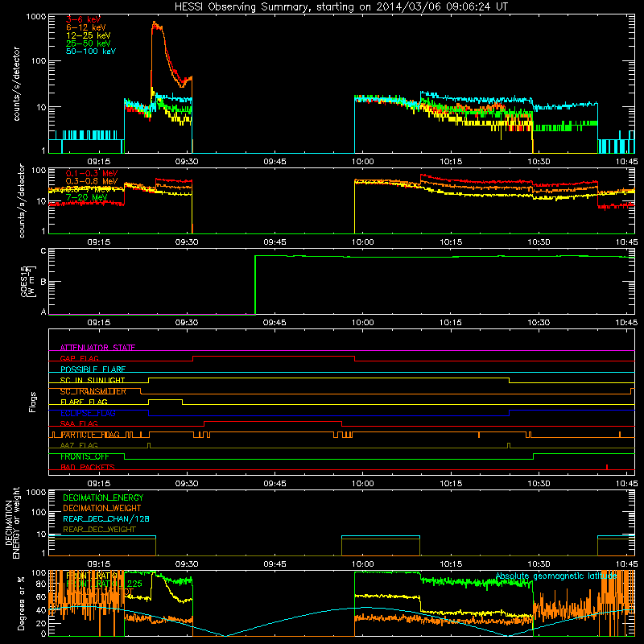The width and height of the screenshot is (644, 644).
Task: Select the A tick label on GOES panel
Action: [43, 312]
